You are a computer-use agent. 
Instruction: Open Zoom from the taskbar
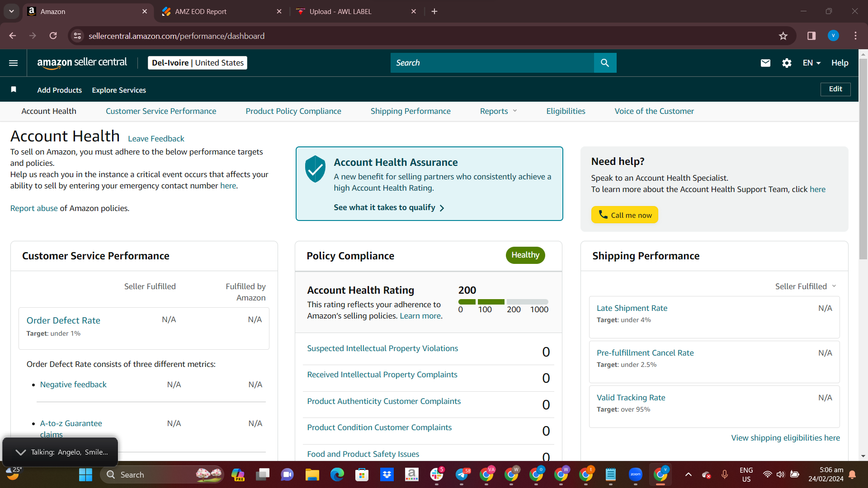tap(636, 474)
